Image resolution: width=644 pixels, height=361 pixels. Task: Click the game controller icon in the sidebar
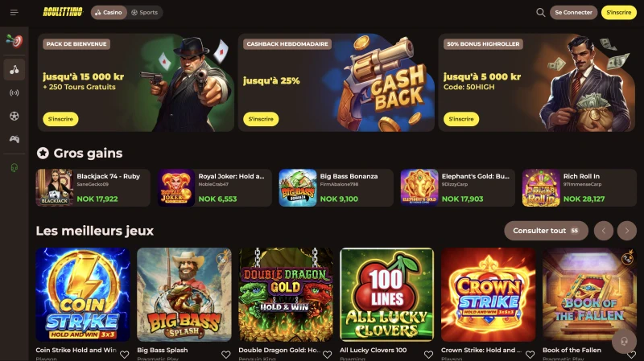click(14, 139)
